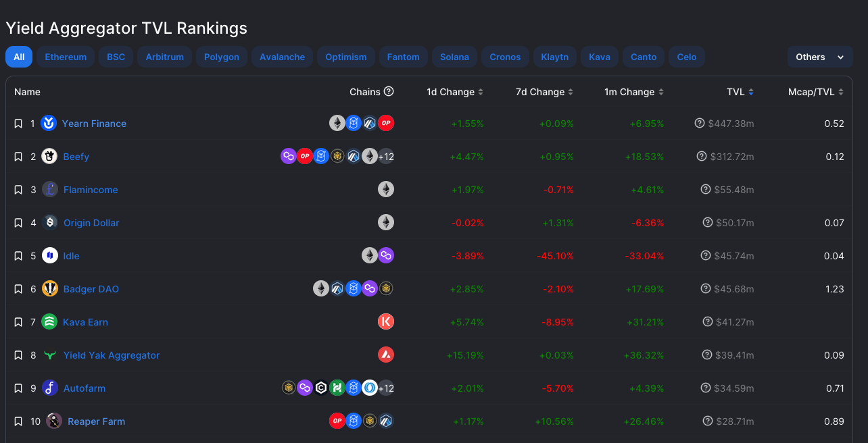This screenshot has width=868, height=443.
Task: Click the Beefy cow logo
Action: point(49,156)
